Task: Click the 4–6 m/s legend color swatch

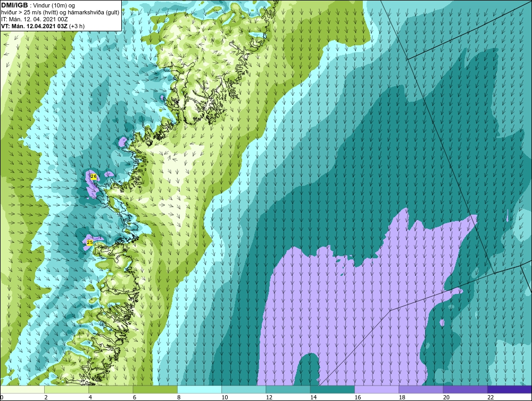Action: 111,389
